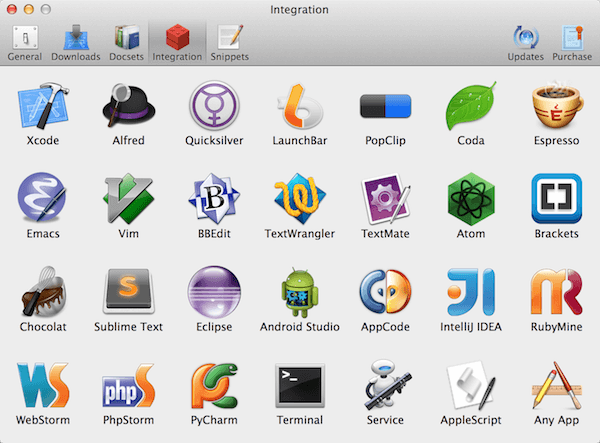
Task: Select the TextWrangler icon
Action: tap(300, 199)
